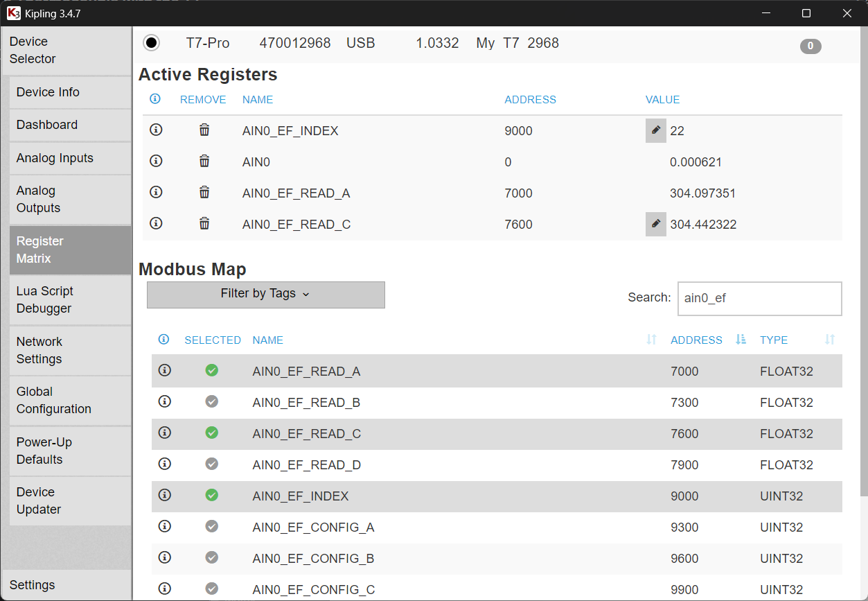Click value 304.097351 of AIN0_EF_READ_A
Viewport: 868px width, 601px height.
[702, 193]
